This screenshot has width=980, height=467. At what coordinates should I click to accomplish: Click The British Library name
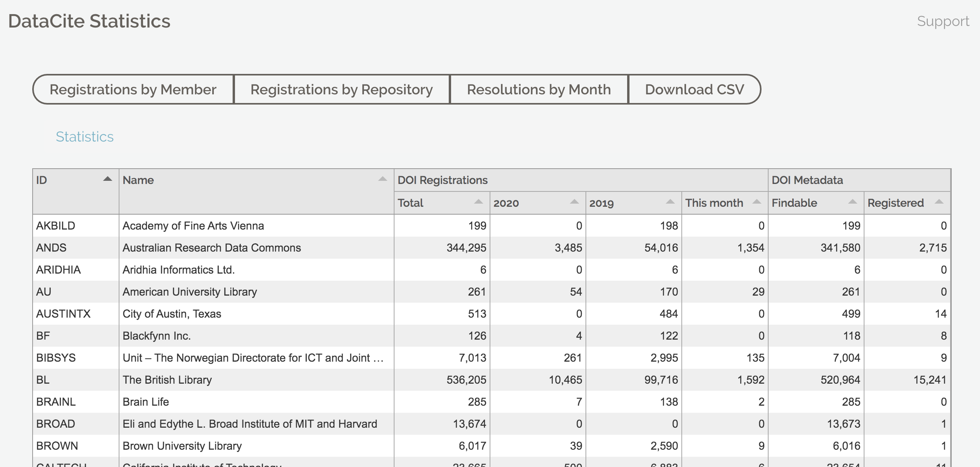pos(167,380)
